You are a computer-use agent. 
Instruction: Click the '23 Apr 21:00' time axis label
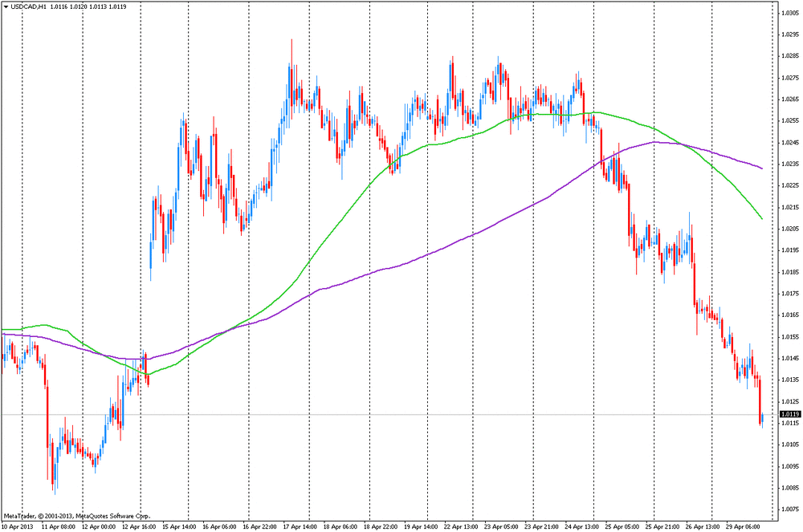point(541,526)
